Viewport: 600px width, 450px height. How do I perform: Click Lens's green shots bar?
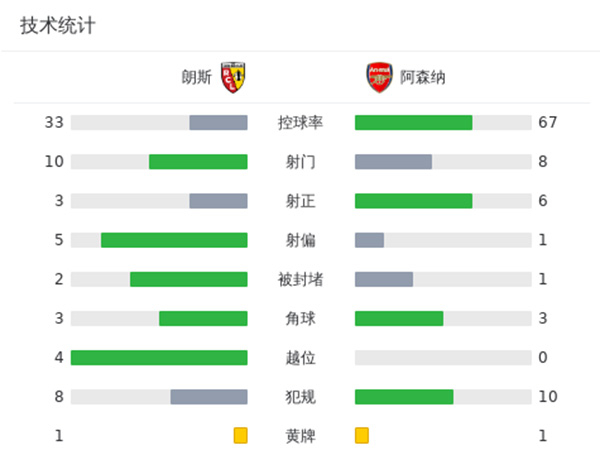click(x=198, y=162)
